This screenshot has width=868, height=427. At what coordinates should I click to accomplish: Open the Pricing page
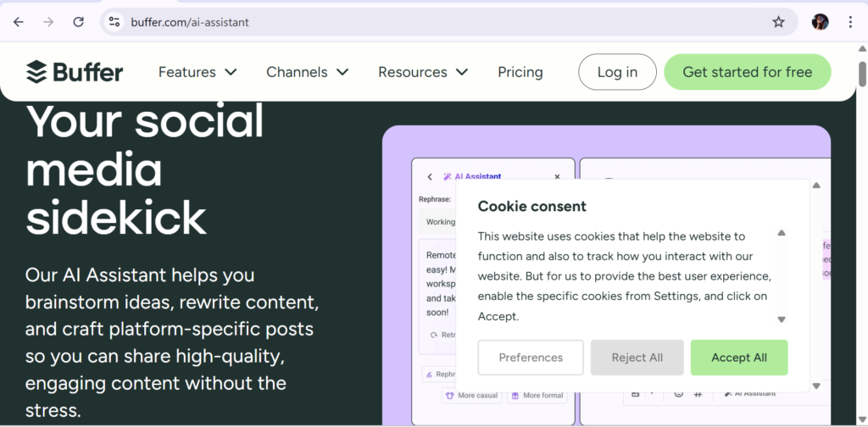click(520, 72)
